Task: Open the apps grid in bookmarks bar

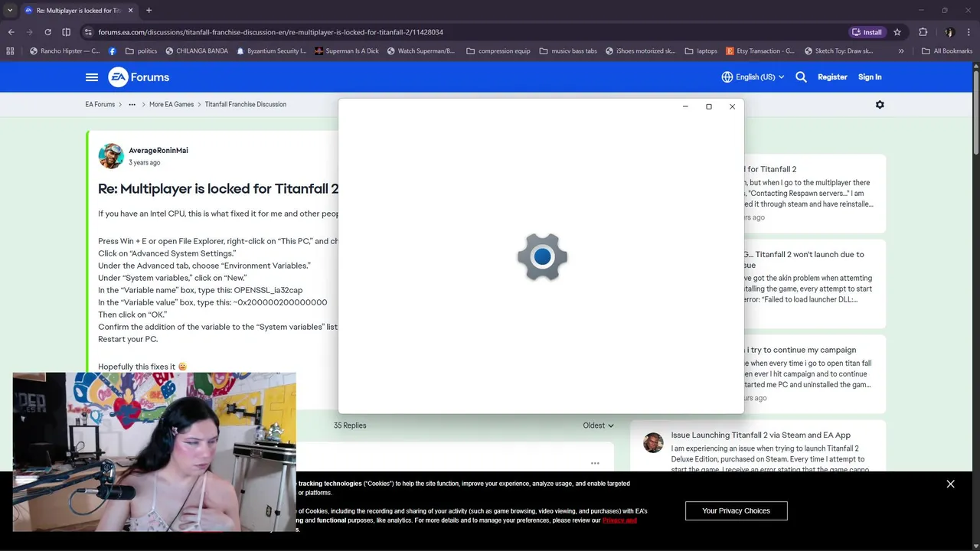Action: point(10,51)
